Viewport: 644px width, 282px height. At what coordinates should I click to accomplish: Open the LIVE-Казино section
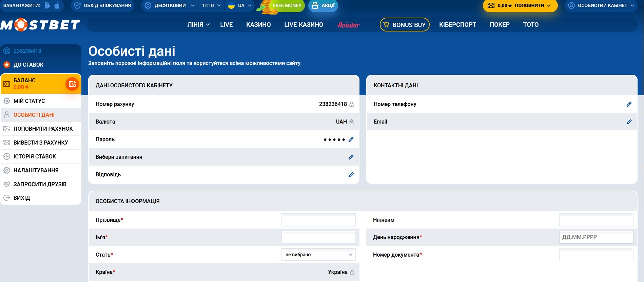coord(304,25)
